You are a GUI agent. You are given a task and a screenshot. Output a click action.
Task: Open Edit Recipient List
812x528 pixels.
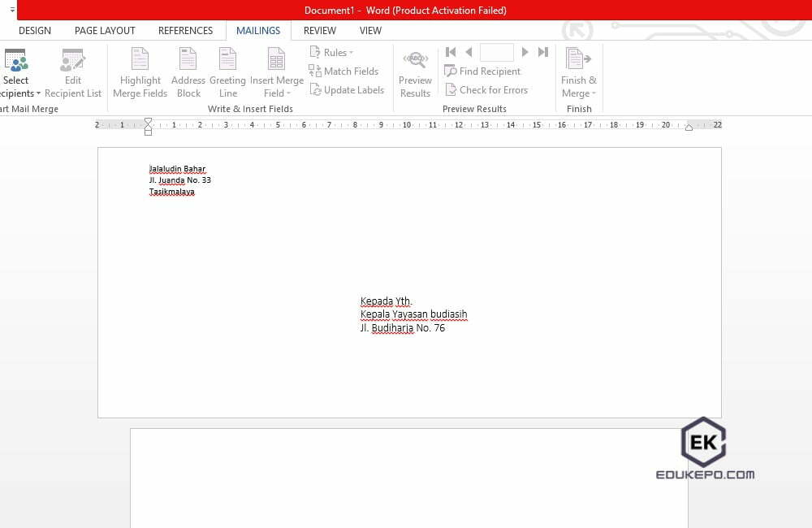pyautogui.click(x=73, y=71)
